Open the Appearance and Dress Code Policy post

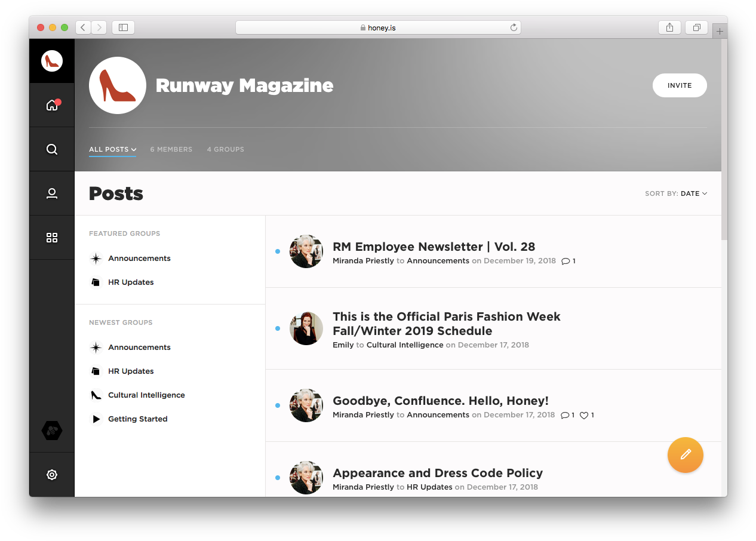437,473
